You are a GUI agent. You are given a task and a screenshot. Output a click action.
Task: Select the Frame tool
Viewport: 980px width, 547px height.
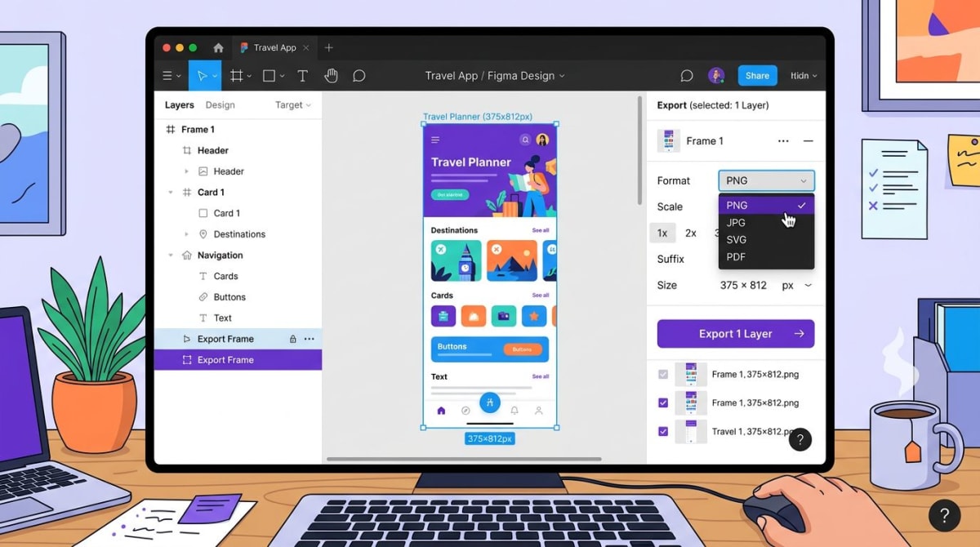(x=236, y=75)
